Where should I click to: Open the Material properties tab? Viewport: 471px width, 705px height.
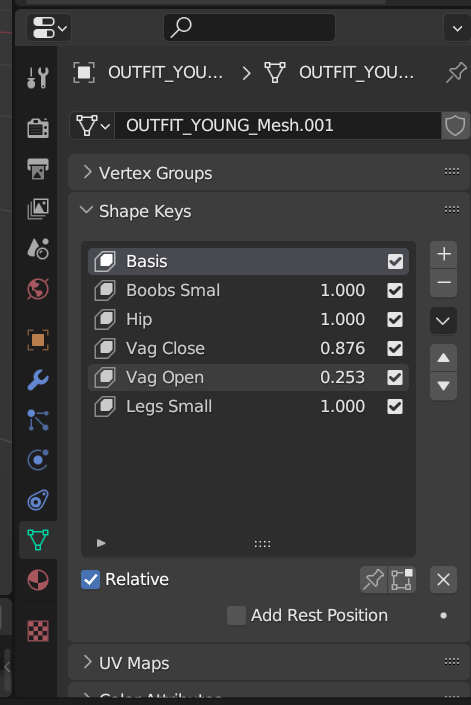[38, 580]
